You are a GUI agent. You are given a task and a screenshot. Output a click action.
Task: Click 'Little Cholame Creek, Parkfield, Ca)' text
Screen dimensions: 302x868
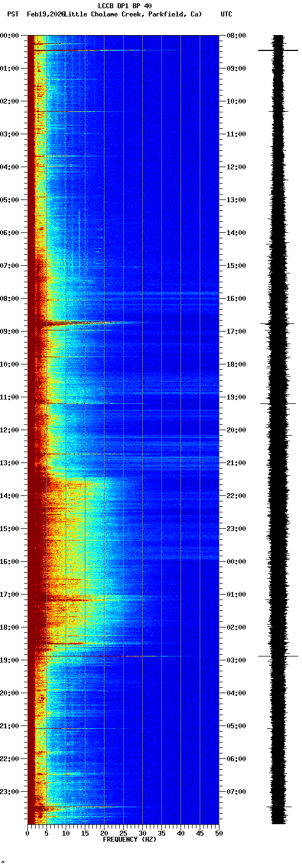point(133,14)
